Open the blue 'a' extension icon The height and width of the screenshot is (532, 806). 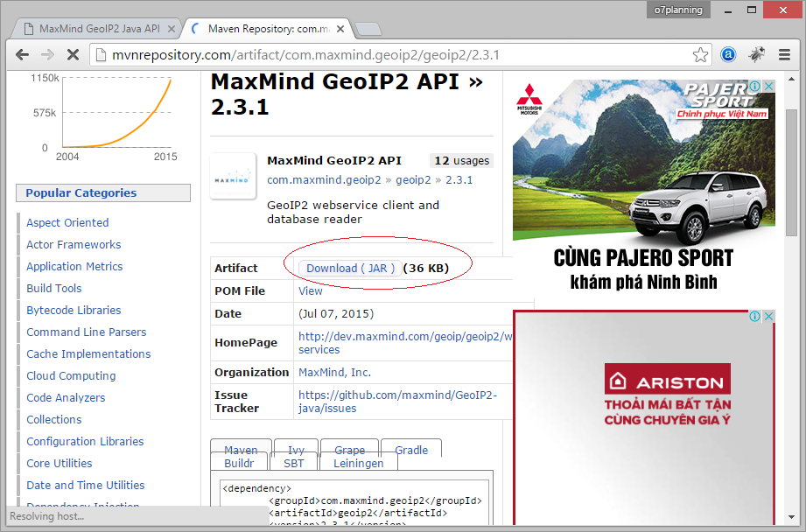(x=728, y=54)
